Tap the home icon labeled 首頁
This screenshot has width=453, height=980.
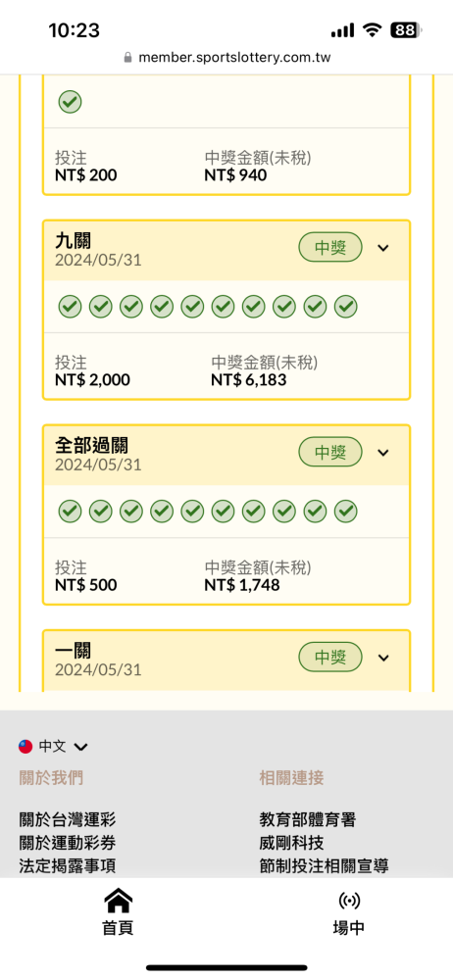pos(118,900)
